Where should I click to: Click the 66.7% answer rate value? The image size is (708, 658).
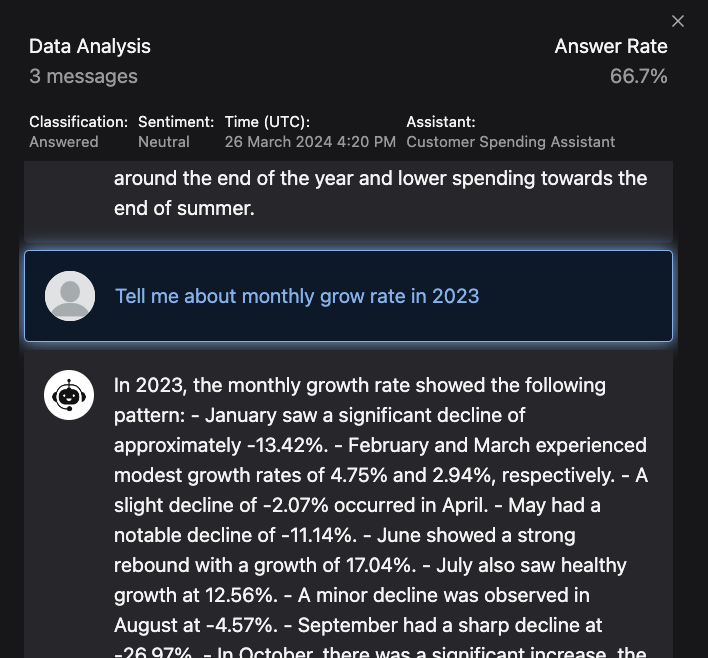click(638, 76)
